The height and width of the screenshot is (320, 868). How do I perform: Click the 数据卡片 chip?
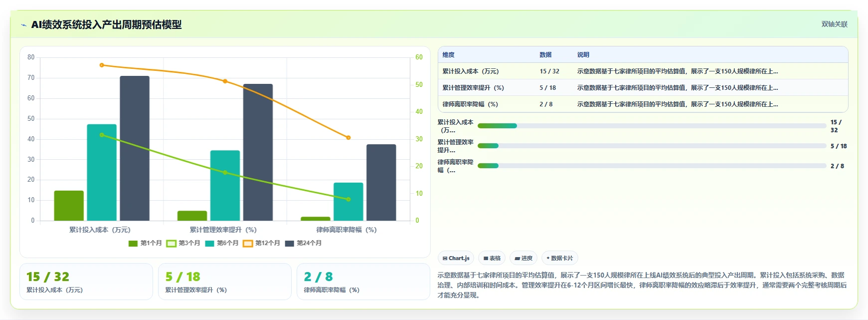tap(559, 258)
